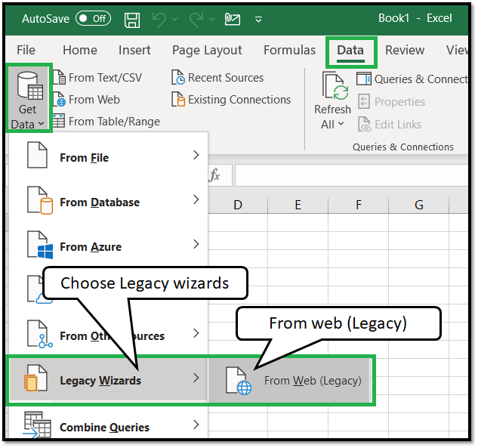This screenshot has height=448, width=478.
Task: Switch to the Home tab
Action: [80, 50]
